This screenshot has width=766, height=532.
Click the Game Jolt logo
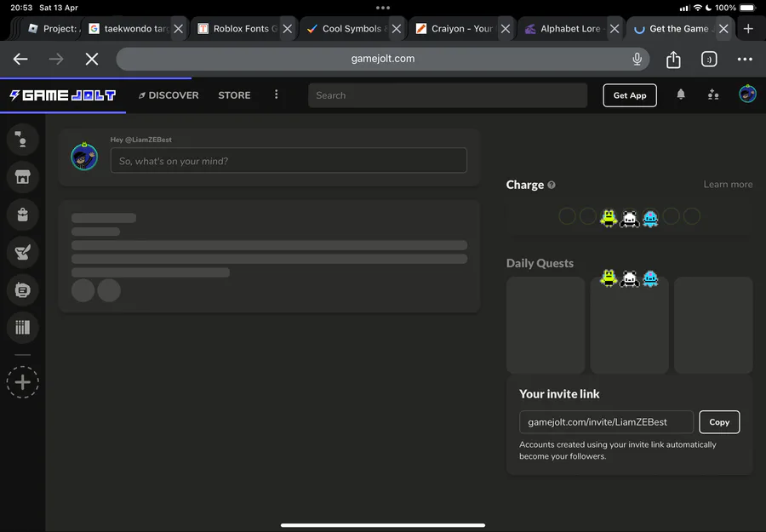(62, 95)
